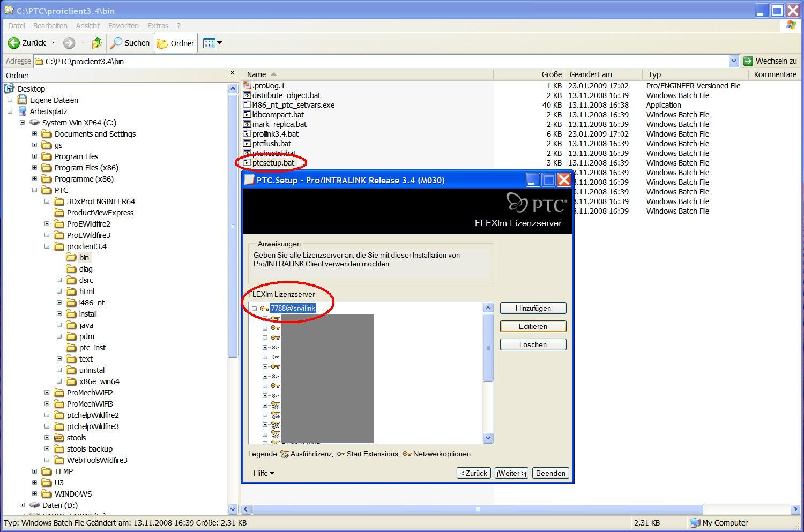Open Suchen search in toolbar
Image resolution: width=804 pixels, height=532 pixels.
coord(130,43)
